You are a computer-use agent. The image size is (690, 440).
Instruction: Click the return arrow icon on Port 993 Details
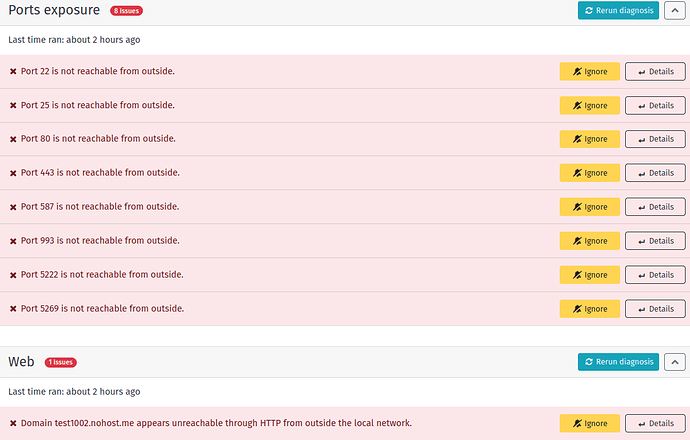coord(642,242)
